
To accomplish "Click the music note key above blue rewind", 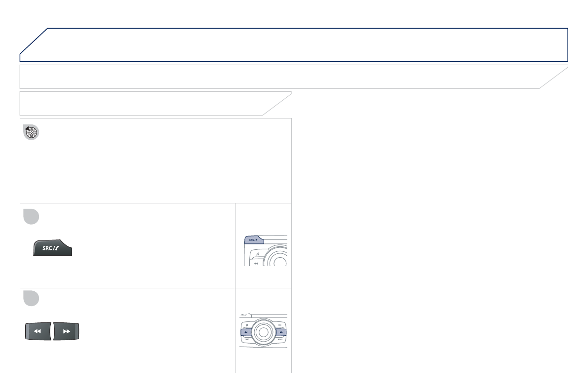I will click(247, 325).
